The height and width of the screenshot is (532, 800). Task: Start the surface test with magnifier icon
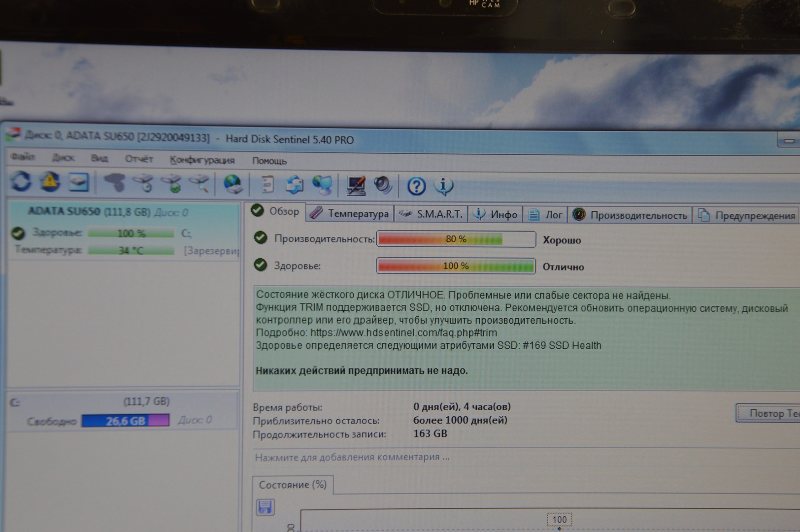click(200, 183)
